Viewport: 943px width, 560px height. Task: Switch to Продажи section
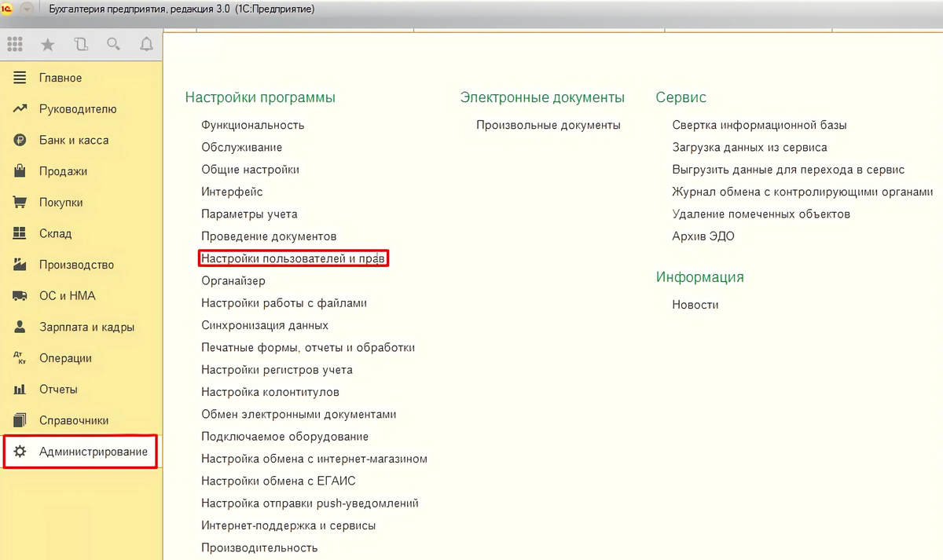pos(63,171)
